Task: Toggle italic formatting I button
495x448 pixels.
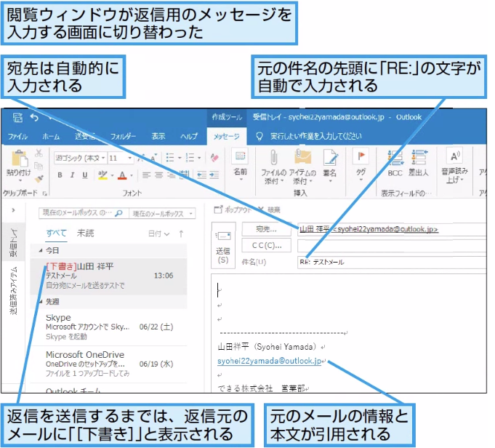Action: click(x=72, y=175)
